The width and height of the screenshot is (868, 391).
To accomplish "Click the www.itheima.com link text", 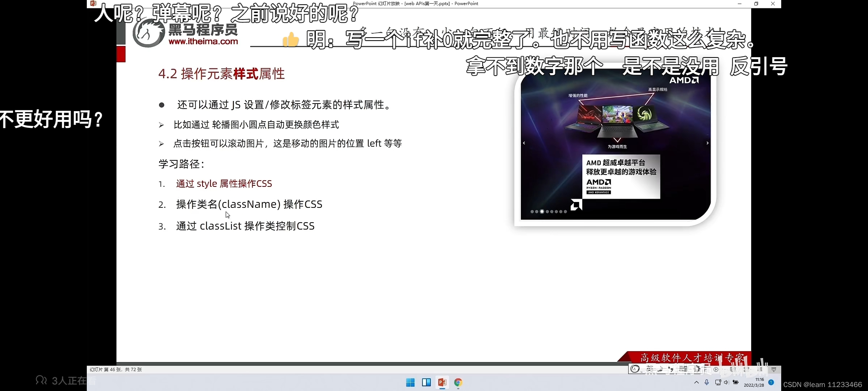I will (203, 41).
